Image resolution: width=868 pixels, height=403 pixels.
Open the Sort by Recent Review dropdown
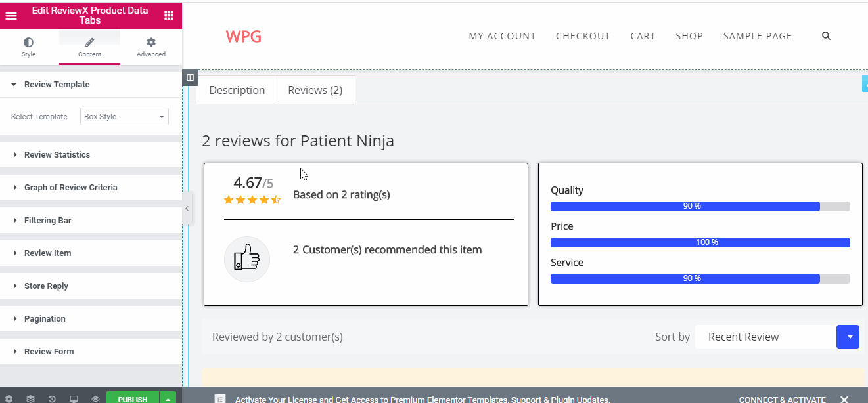pyautogui.click(x=777, y=337)
